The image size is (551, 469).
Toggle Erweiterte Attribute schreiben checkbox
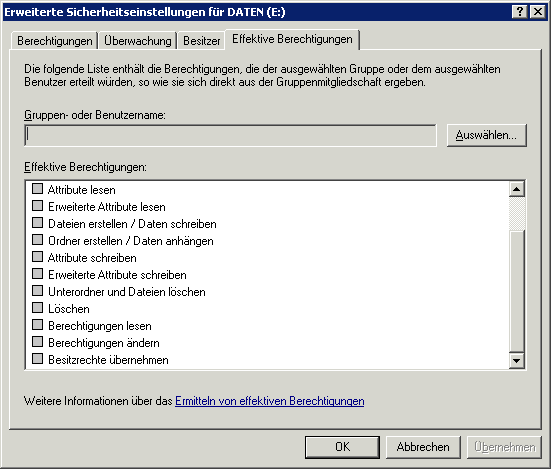(37, 274)
